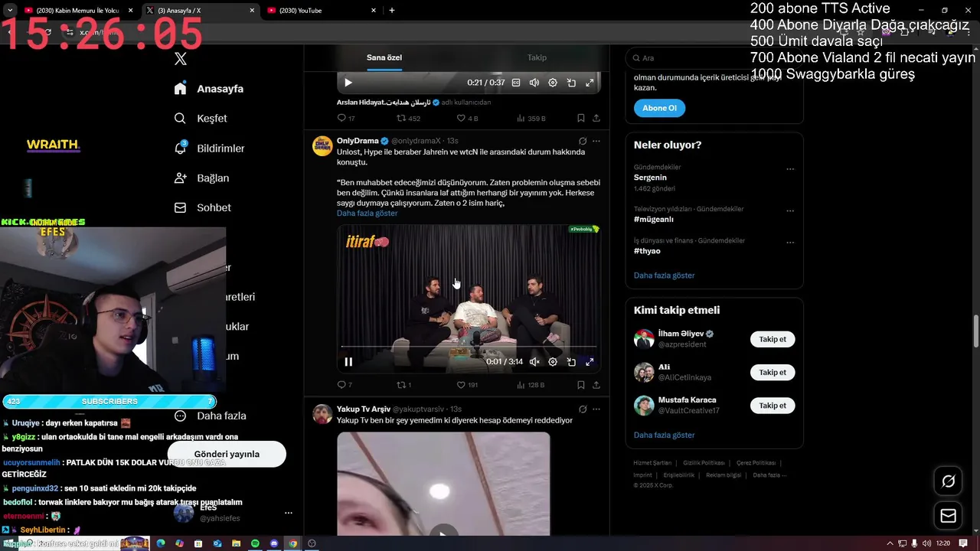Open the OnlyDrama account name link
980x551 pixels.
[x=358, y=141]
